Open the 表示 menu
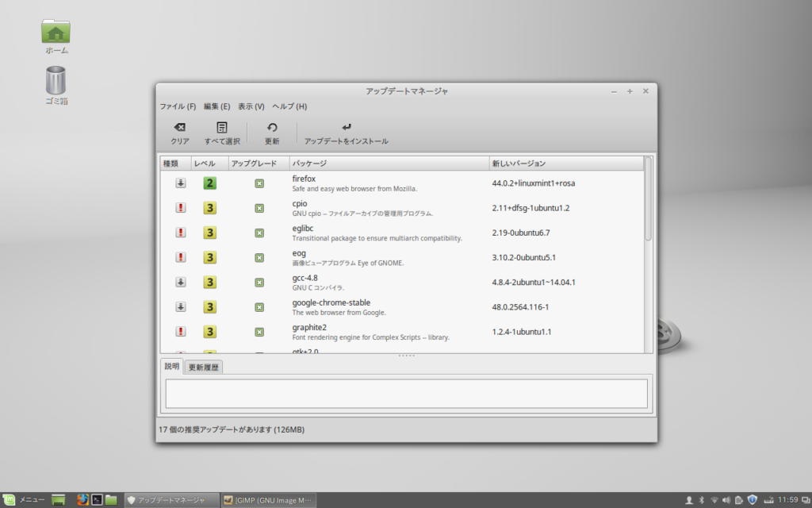812x508 pixels. tap(251, 106)
